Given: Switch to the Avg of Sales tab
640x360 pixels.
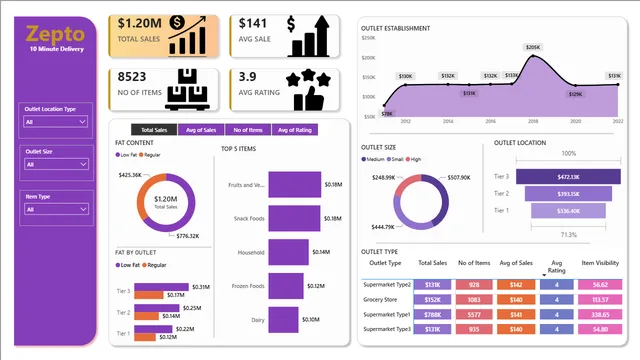Looking at the screenshot, I should 201,130.
